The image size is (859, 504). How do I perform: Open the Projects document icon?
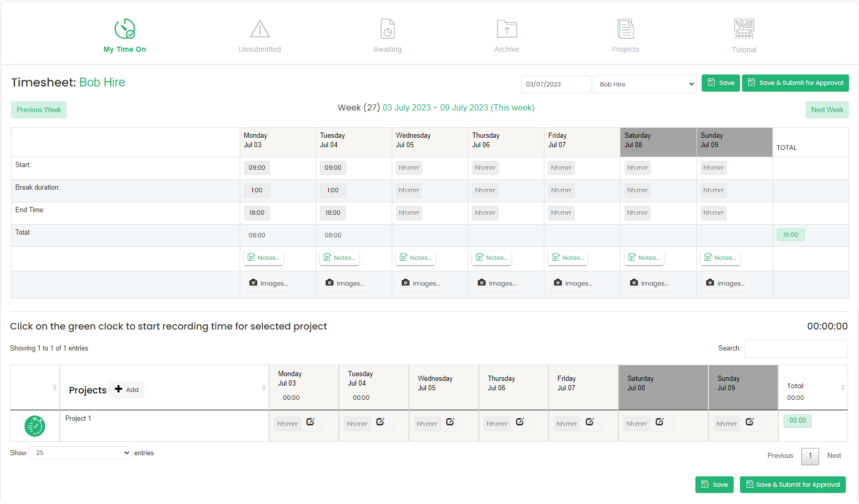[625, 29]
